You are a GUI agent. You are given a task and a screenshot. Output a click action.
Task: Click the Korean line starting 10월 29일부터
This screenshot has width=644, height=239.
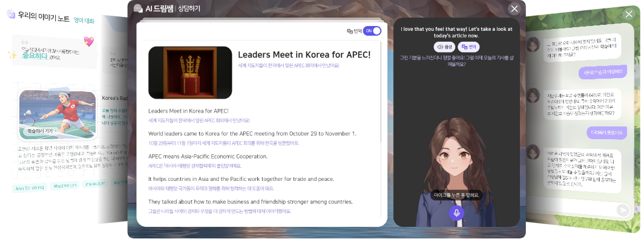click(x=223, y=143)
